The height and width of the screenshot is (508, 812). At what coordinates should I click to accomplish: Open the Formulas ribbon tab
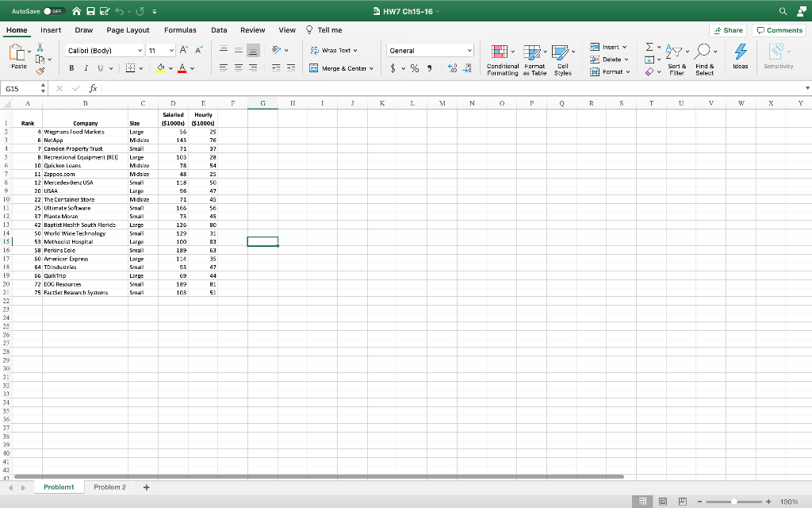pyautogui.click(x=180, y=30)
